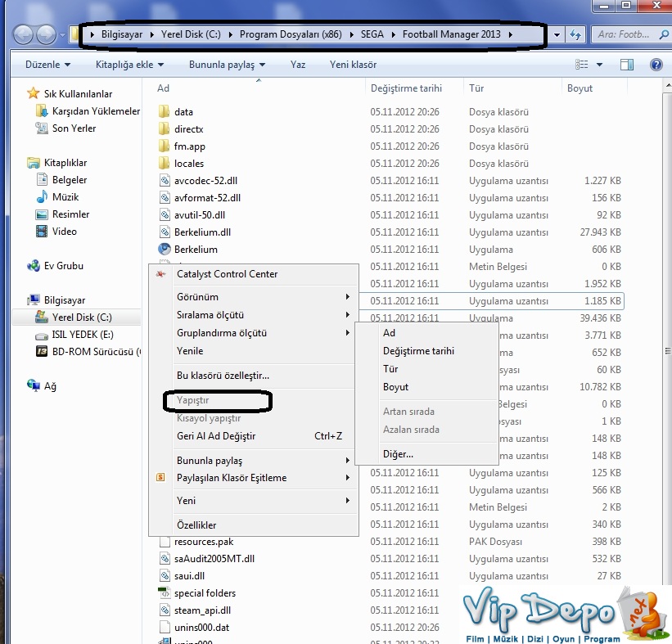This screenshot has width=672, height=644.
Task: Open the Kitaplığa ekle dropdown
Action: click(129, 65)
